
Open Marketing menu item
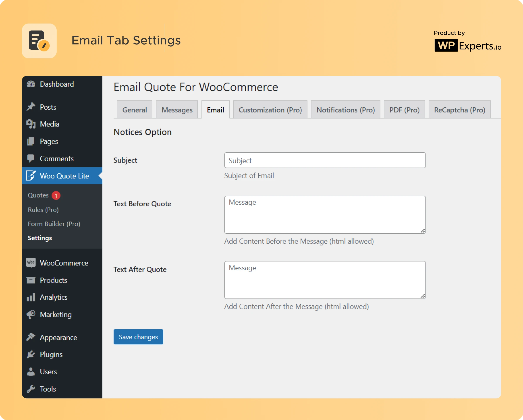tap(62, 315)
